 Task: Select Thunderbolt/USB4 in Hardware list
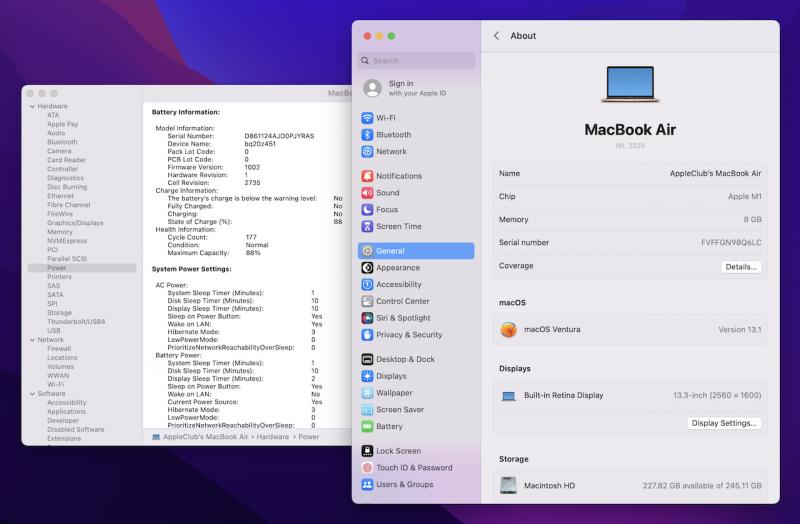[76, 322]
